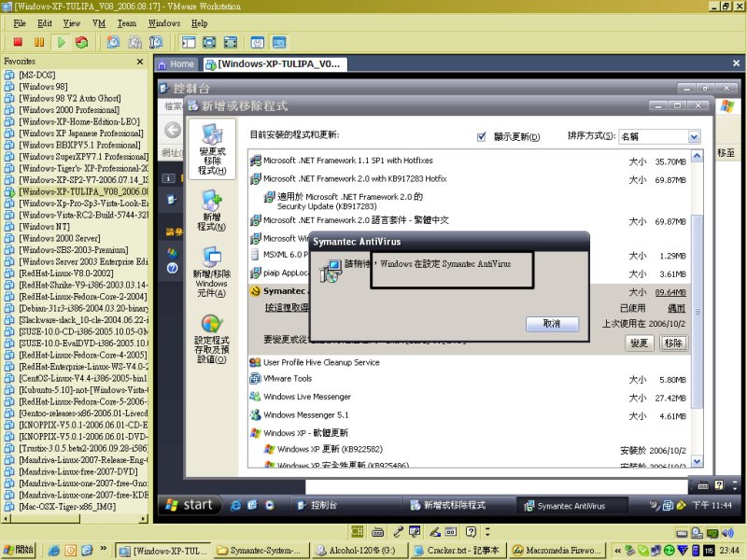Select the Windows-XP-TULIPA VM tab
Screen dimensions: 747x560
point(275,63)
